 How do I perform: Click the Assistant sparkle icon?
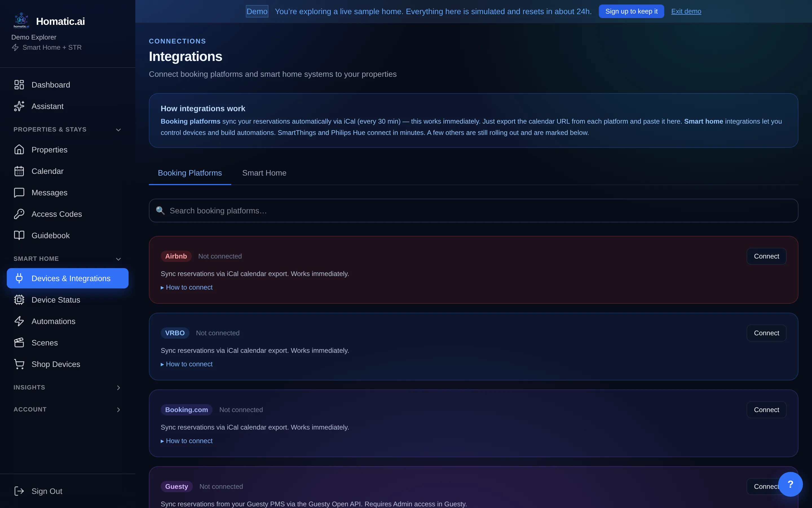click(19, 106)
